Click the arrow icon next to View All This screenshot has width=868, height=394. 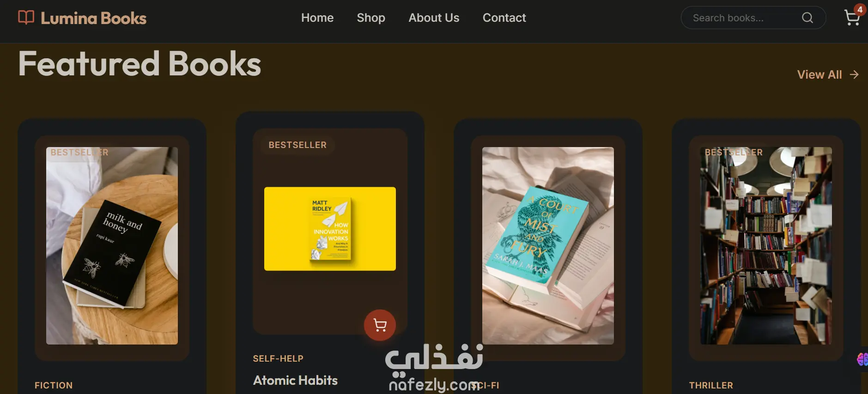point(854,74)
